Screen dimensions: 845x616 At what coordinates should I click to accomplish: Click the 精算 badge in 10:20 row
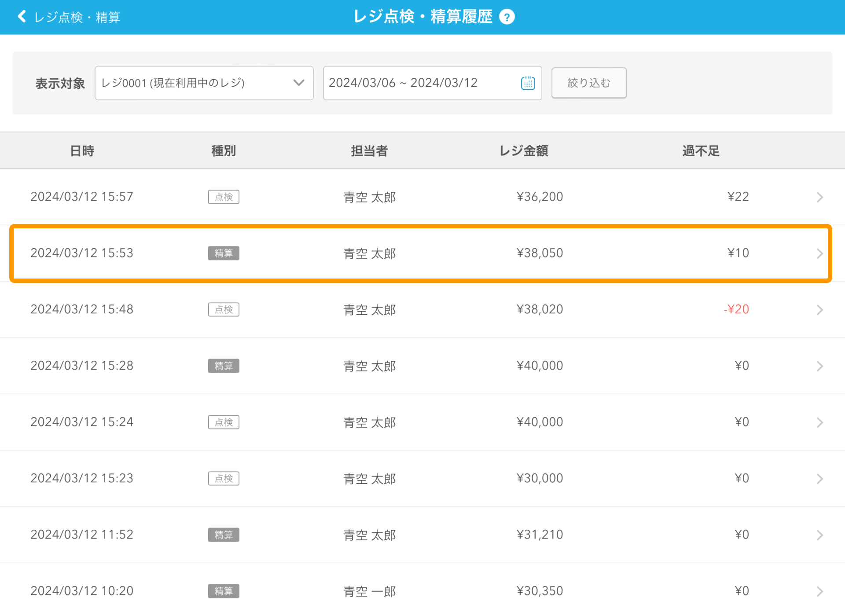coord(224,591)
